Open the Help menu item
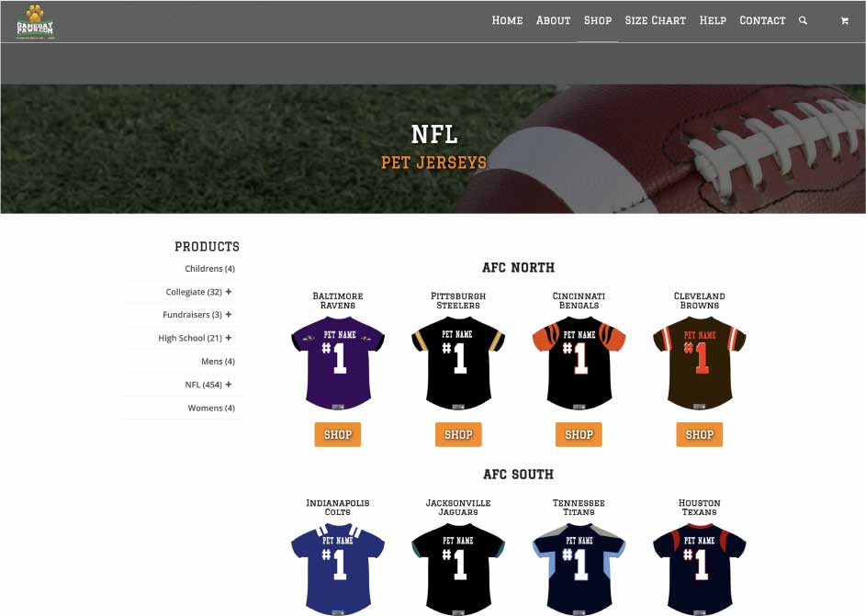The image size is (866, 616). coord(713,20)
